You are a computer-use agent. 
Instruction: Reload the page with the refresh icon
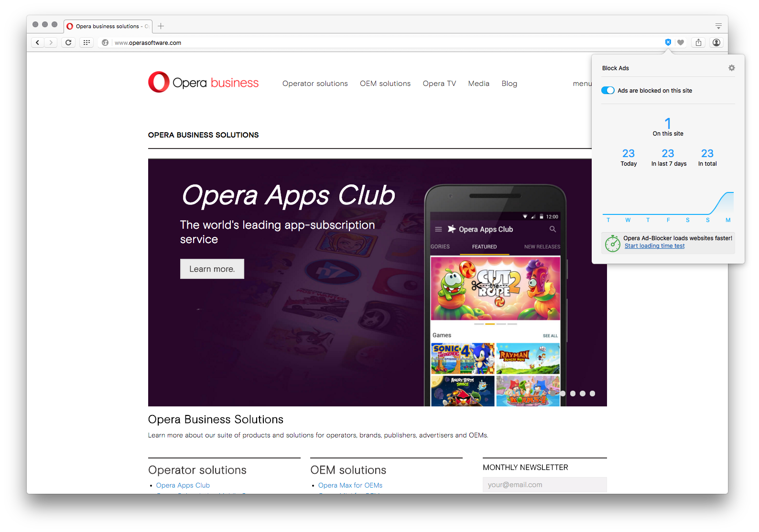[x=68, y=43]
